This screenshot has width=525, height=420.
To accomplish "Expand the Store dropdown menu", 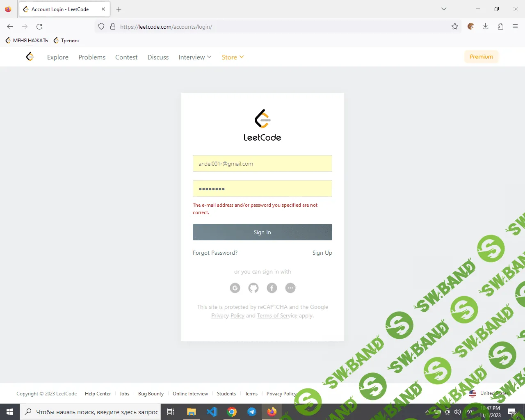I will [x=233, y=57].
